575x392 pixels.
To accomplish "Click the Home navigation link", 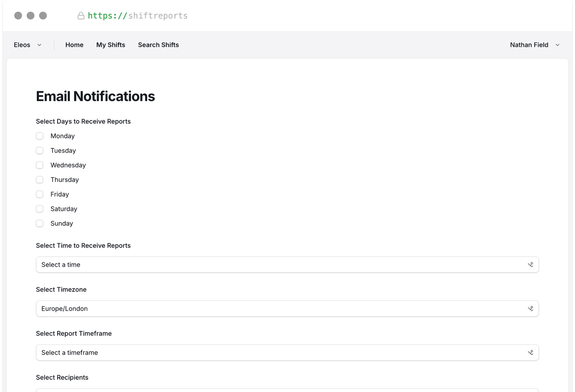I will point(74,45).
